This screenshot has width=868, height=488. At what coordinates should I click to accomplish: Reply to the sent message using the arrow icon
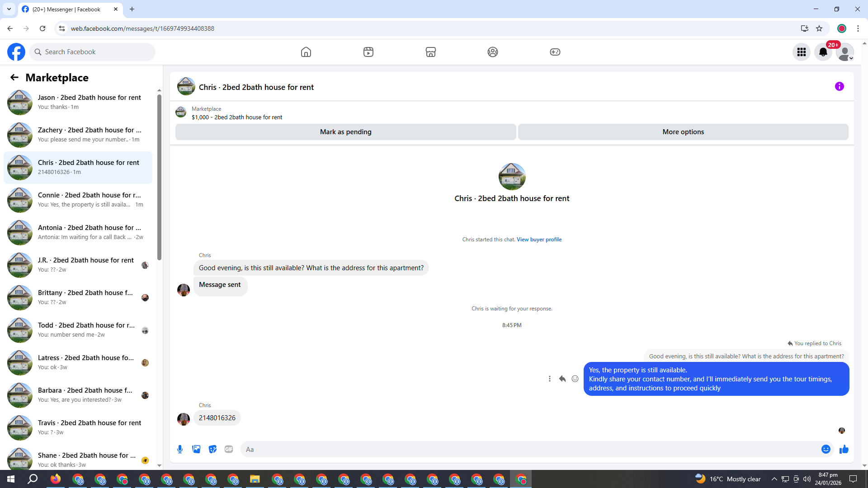point(562,379)
